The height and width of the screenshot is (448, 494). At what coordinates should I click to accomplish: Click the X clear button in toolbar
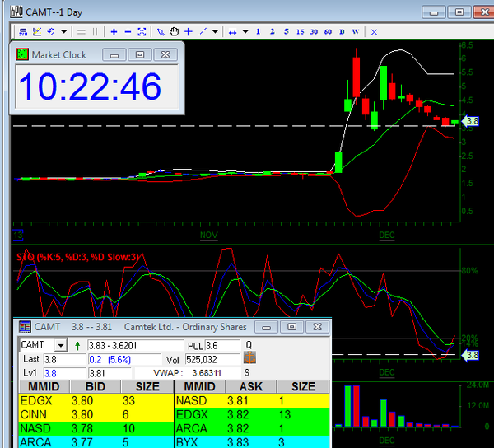373,31
